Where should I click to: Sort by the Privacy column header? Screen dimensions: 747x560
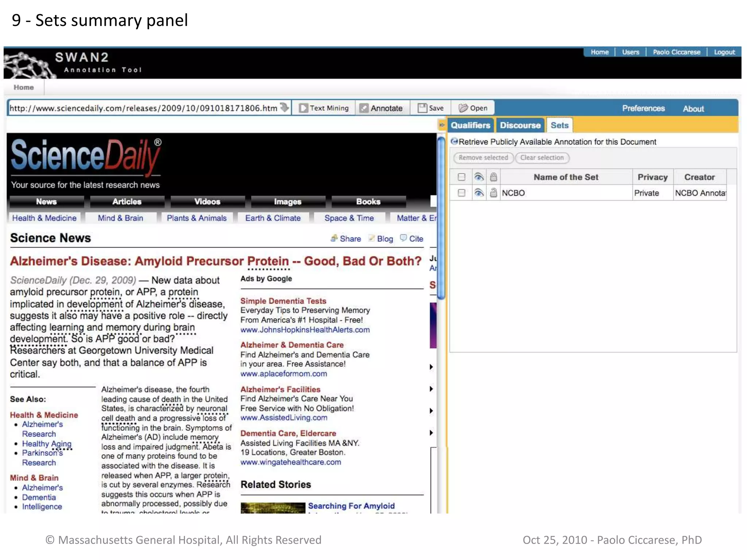click(x=652, y=177)
